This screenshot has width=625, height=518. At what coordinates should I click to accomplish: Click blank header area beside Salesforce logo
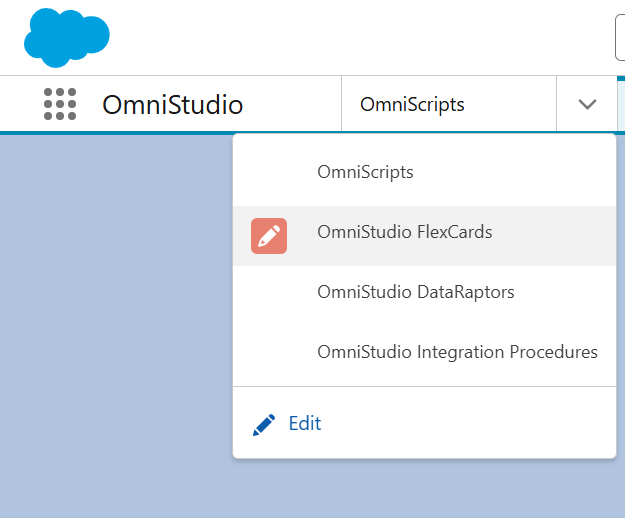(x=350, y=38)
